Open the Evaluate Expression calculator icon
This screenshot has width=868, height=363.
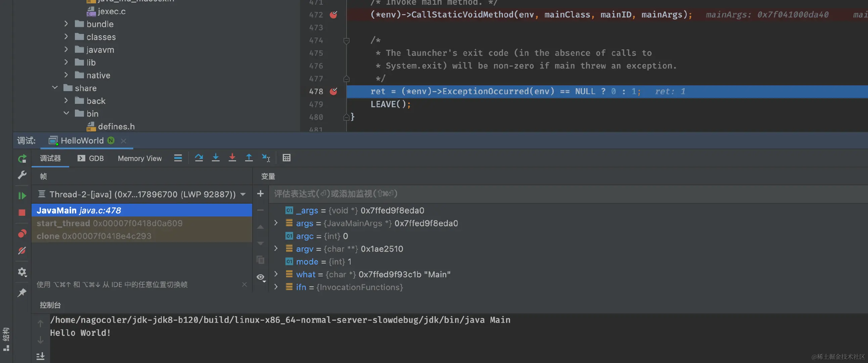point(286,158)
